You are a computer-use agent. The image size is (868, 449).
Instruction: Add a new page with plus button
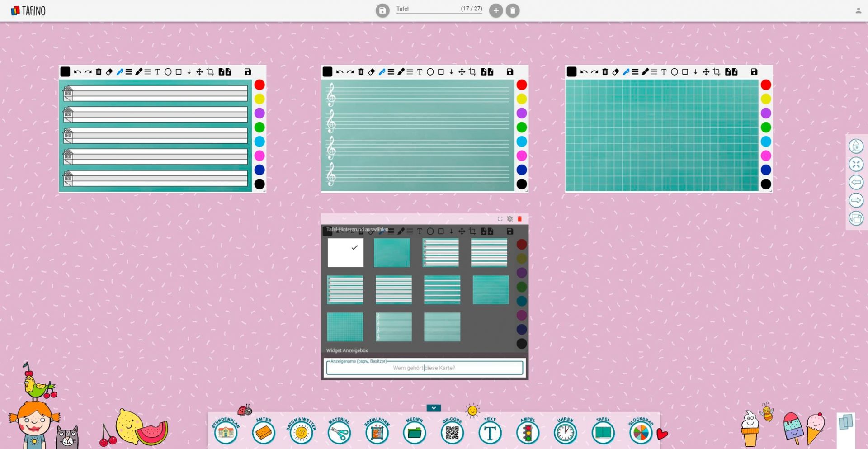[496, 10]
